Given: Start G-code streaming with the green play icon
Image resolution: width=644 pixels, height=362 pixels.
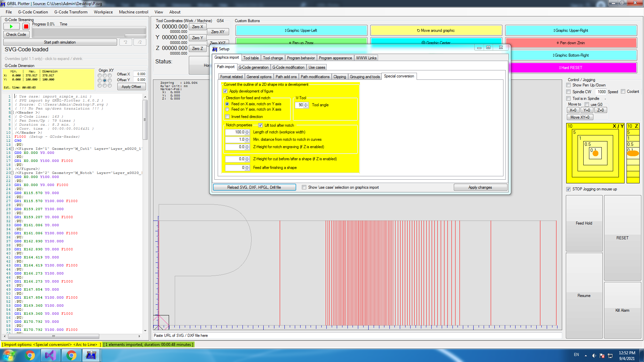Looking at the screenshot, I should click(x=11, y=26).
